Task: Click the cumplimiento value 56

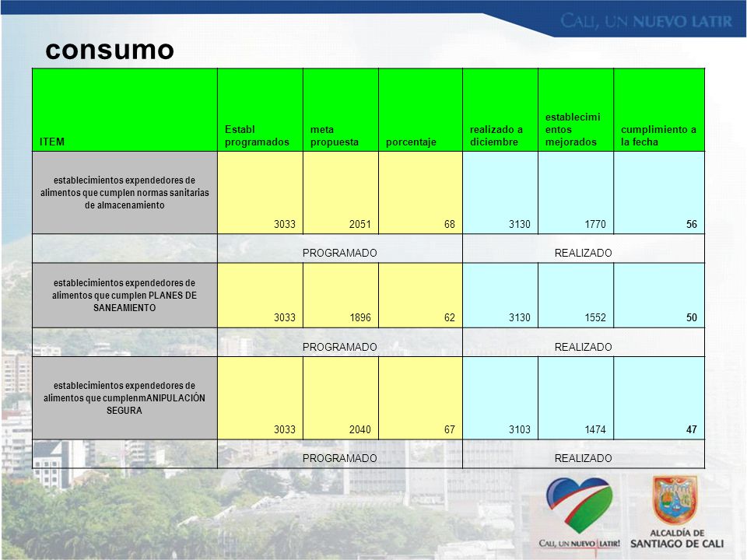Action: point(691,224)
